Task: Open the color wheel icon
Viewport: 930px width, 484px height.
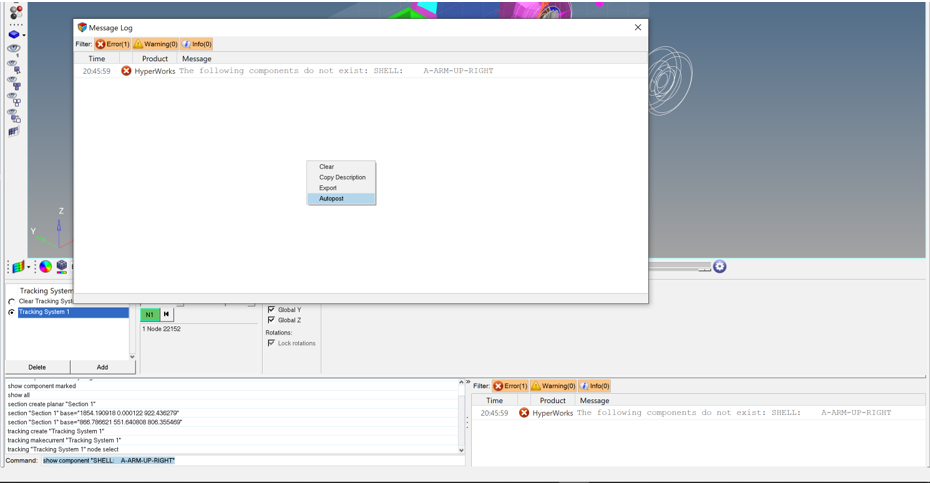Action: tap(46, 266)
